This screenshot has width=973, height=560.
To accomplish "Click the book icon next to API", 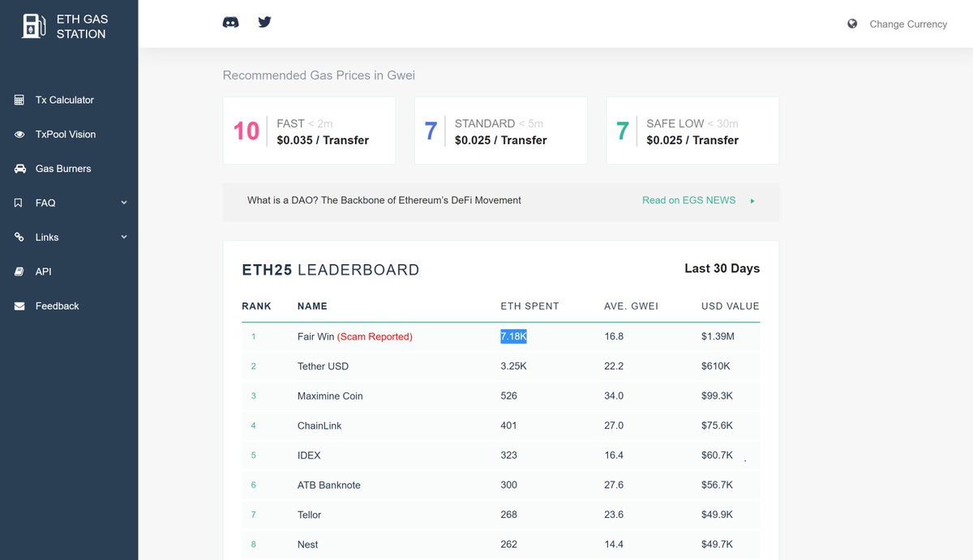I will pyautogui.click(x=19, y=271).
